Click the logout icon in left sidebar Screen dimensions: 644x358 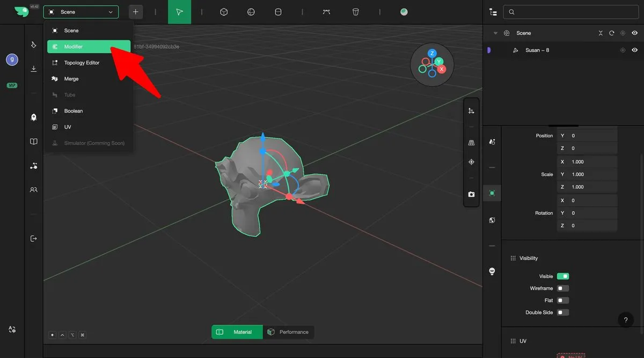(34, 238)
